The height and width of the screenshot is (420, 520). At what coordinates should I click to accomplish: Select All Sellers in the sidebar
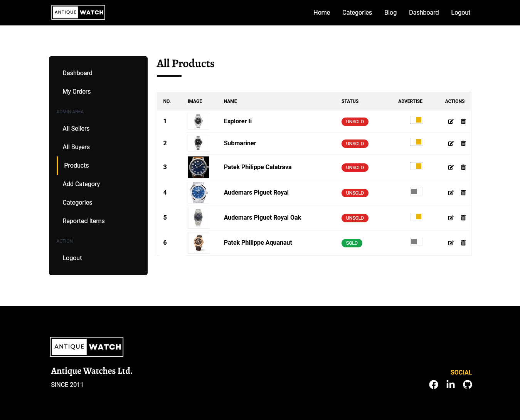(76, 128)
